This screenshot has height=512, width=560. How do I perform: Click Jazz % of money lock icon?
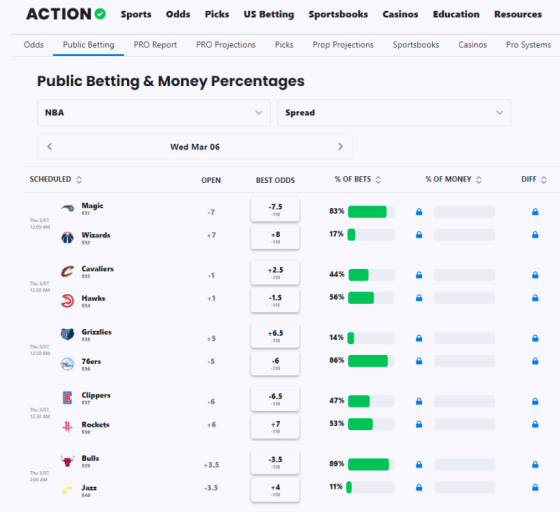point(419,487)
